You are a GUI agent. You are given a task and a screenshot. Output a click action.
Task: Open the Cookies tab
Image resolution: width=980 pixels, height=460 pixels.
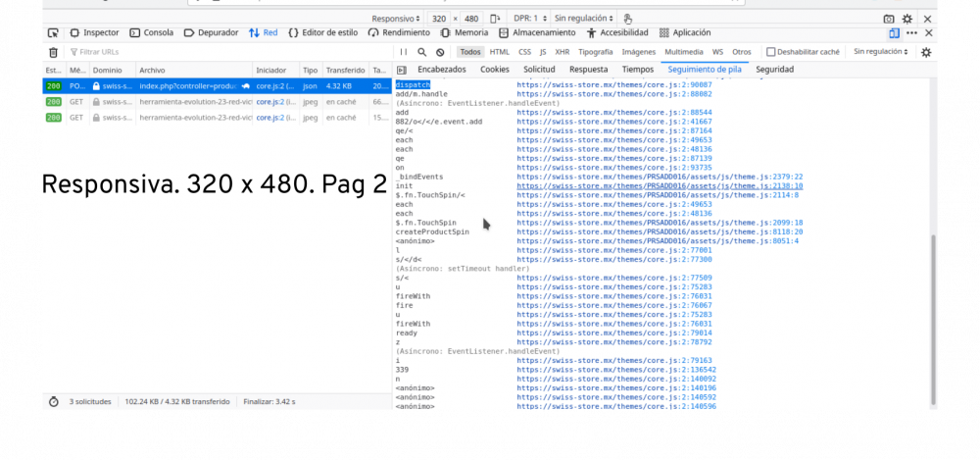click(x=495, y=70)
